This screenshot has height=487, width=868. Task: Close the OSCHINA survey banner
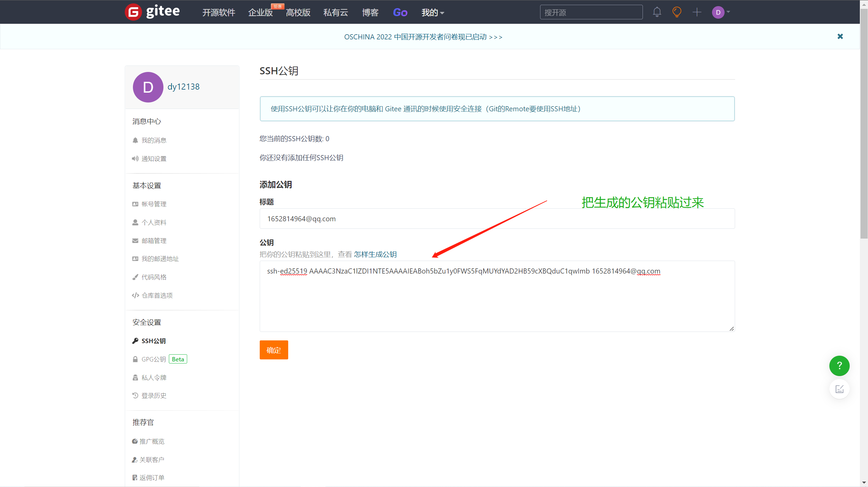[x=840, y=36]
